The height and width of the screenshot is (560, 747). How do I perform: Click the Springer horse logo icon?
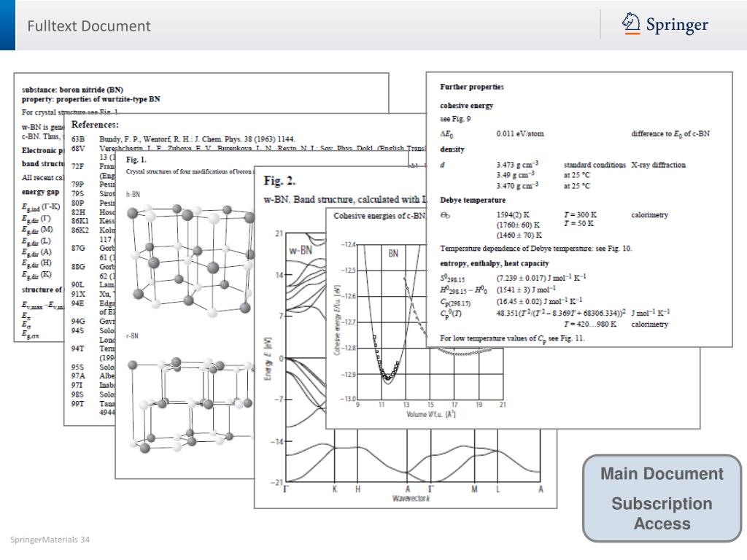click(631, 23)
